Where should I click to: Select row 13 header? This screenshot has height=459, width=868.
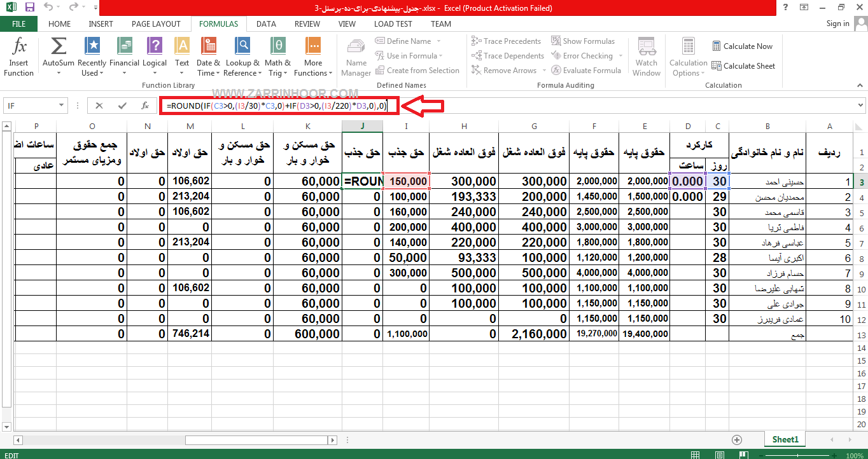point(861,334)
